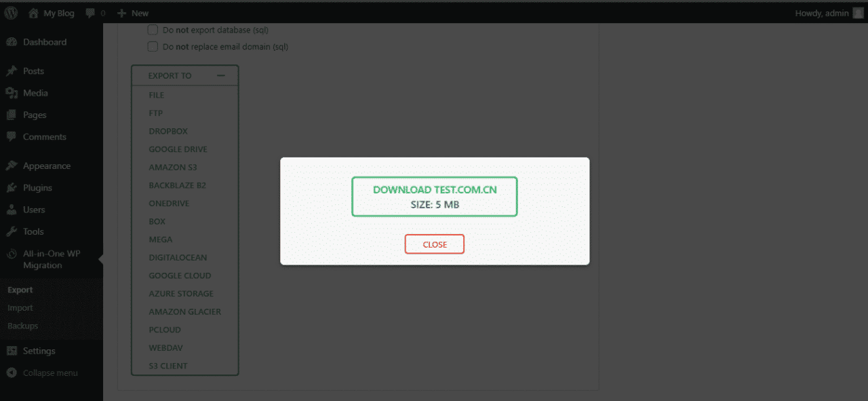868x401 pixels.
Task: Open the All-in-One WP Migration menu
Action: coord(51,259)
